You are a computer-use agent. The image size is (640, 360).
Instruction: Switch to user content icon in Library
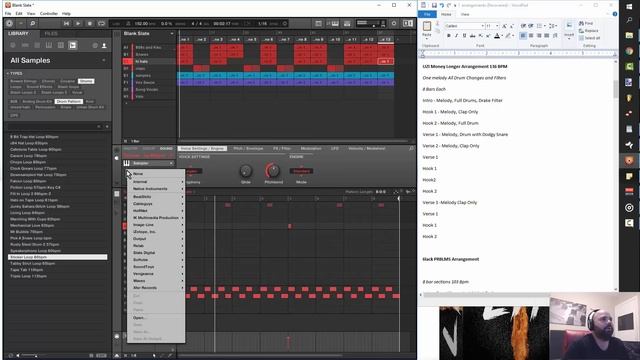104,45
